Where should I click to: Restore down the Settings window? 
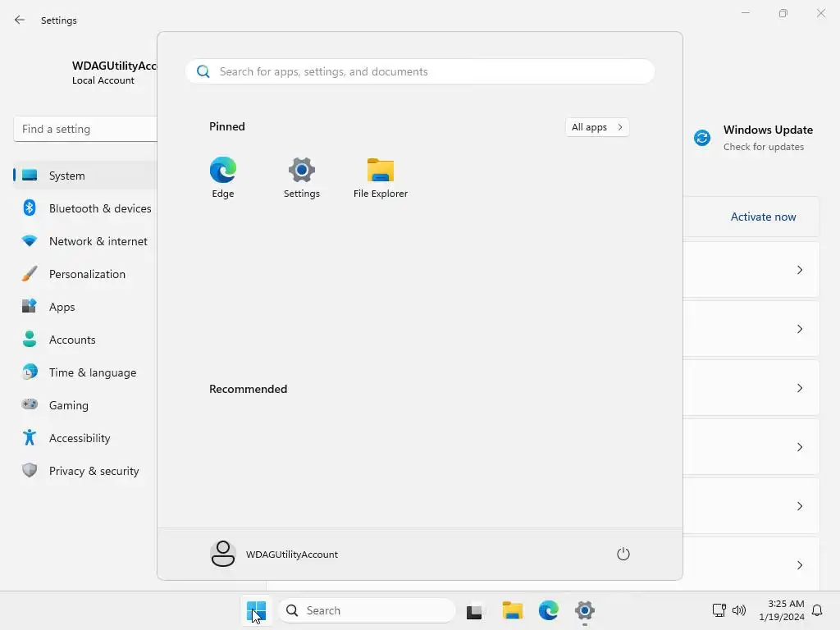[783, 13]
